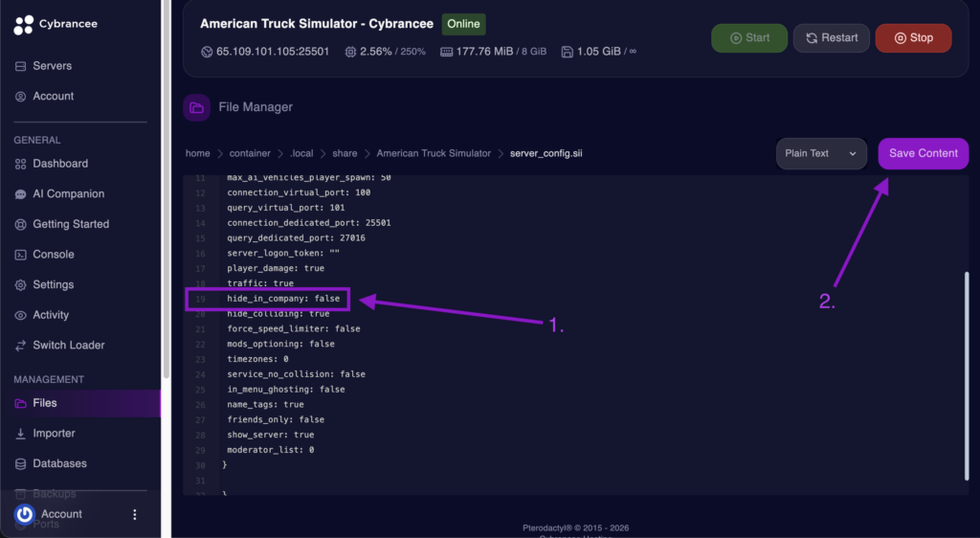
Task: Navigate to Databases
Action: (x=60, y=464)
